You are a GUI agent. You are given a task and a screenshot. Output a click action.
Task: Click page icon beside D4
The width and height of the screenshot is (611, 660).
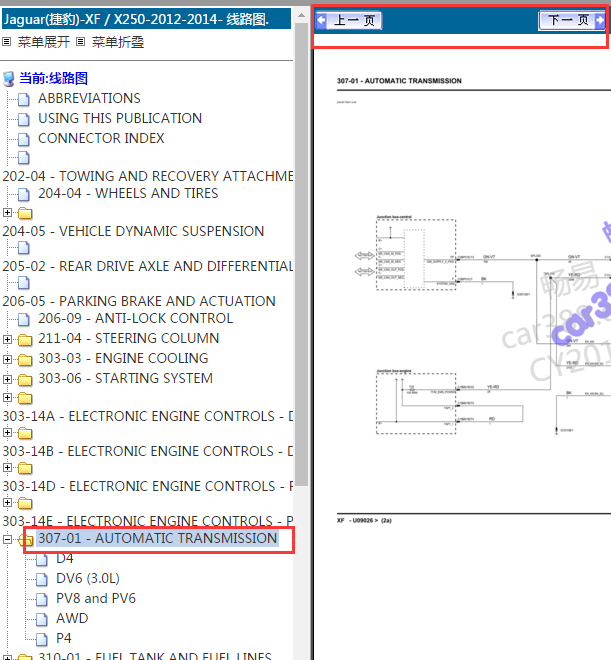(42, 559)
